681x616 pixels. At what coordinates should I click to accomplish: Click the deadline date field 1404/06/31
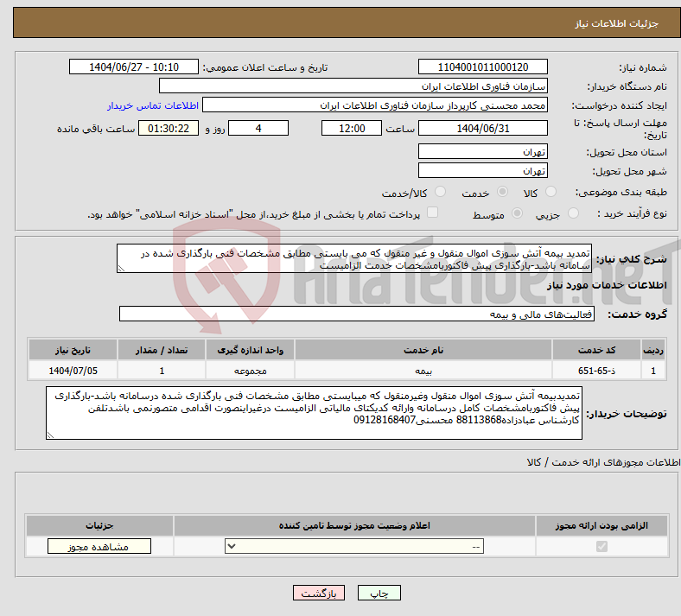(x=482, y=128)
